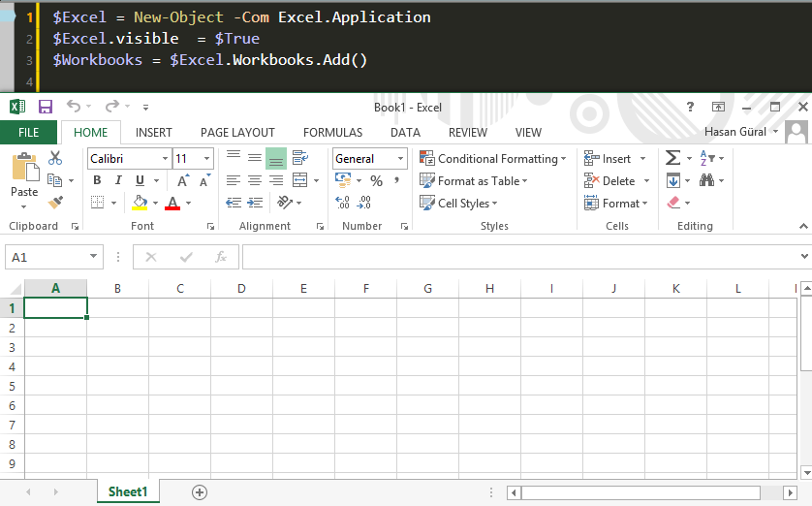
Task: Toggle Bold formatting
Action: pyautogui.click(x=97, y=180)
